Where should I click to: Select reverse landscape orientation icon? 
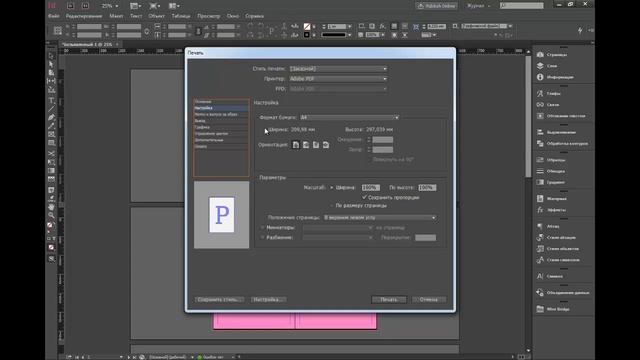coord(326,145)
